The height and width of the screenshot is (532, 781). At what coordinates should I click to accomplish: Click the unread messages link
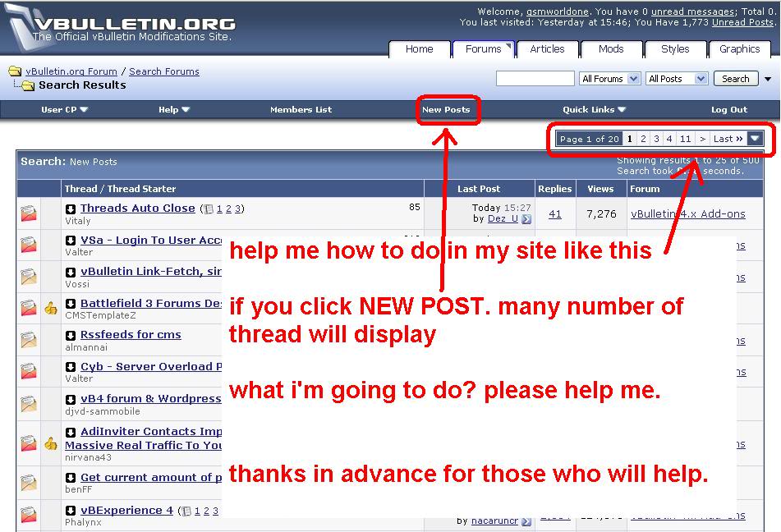click(693, 11)
